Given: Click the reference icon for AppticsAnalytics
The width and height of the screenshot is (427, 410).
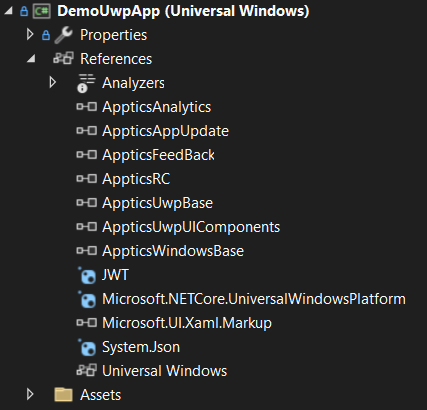Looking at the screenshot, I should (87, 107).
